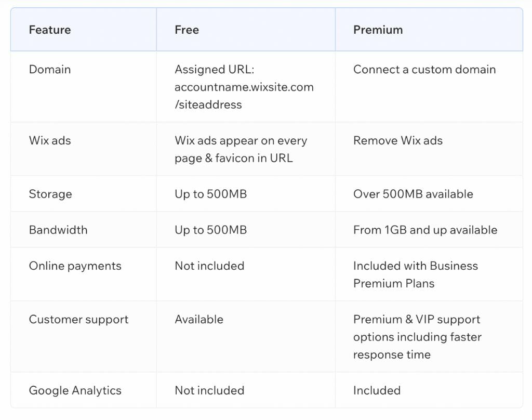Select the Premium column header
This screenshot has width=532, height=420.
click(x=378, y=30)
